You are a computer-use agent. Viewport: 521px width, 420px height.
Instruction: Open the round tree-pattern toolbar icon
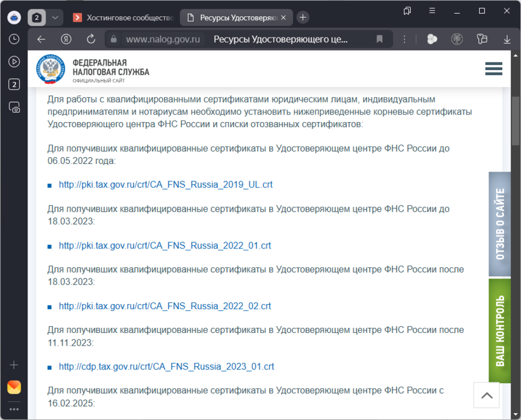(457, 39)
